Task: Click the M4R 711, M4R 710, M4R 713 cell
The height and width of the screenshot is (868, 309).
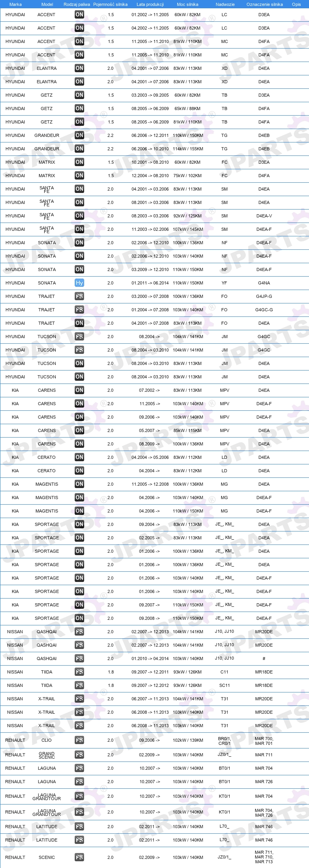Action: [264, 857]
